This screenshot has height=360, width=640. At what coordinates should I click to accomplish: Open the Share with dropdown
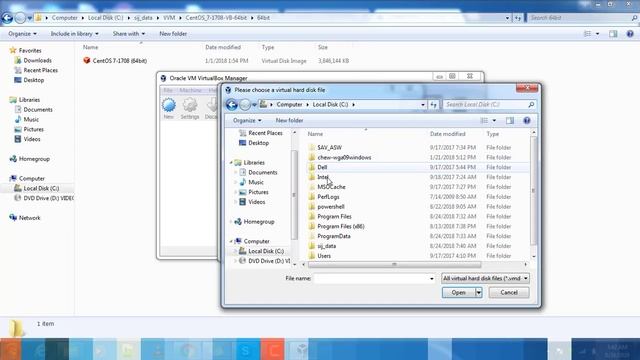point(129,34)
